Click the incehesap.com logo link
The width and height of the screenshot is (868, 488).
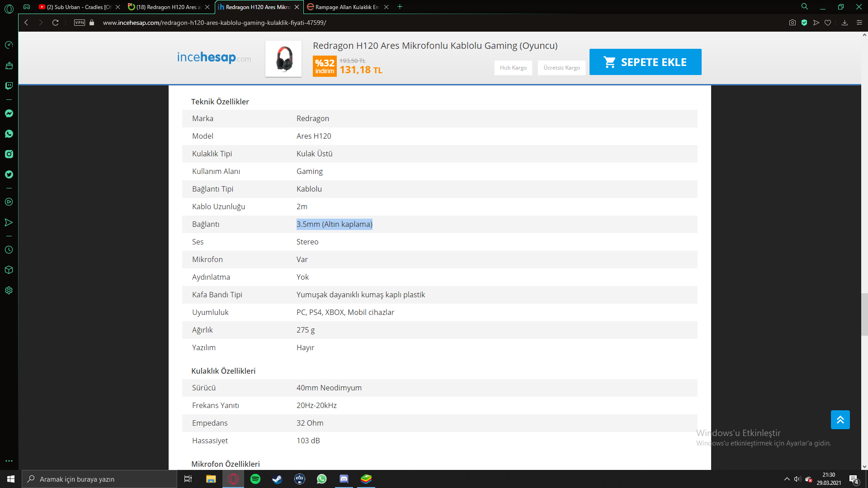tap(214, 58)
